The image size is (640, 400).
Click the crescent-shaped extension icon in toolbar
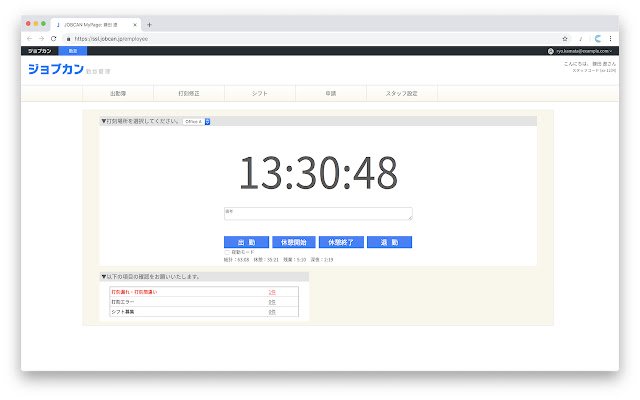click(598, 39)
